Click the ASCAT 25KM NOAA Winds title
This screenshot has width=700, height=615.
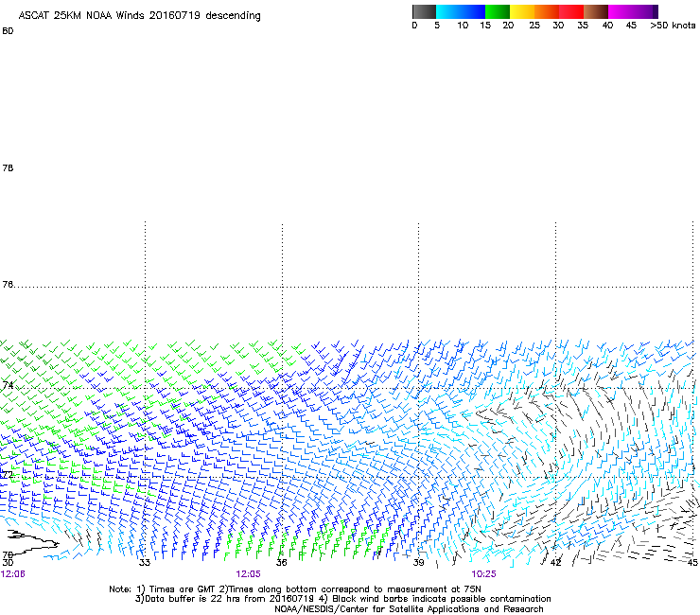coord(139,16)
